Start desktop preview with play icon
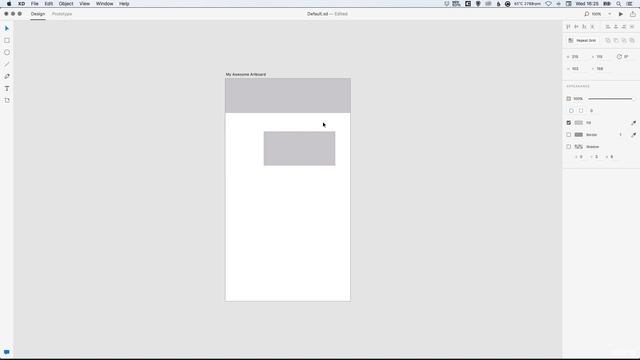Screen dimensions: 640x360 click(x=621, y=14)
